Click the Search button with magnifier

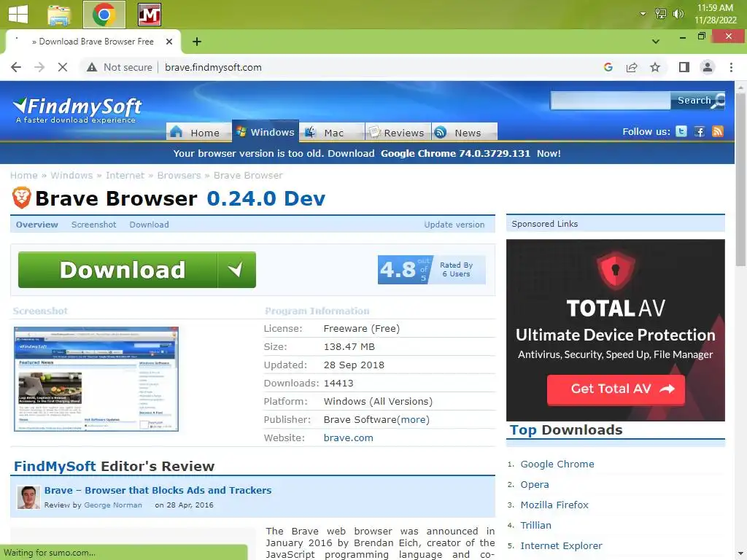click(x=698, y=101)
